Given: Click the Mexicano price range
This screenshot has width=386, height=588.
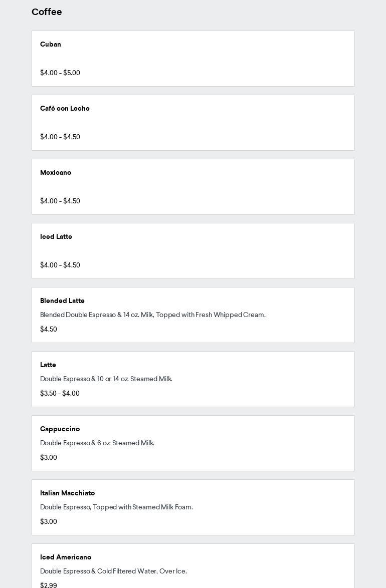Looking at the screenshot, I should tap(60, 201).
